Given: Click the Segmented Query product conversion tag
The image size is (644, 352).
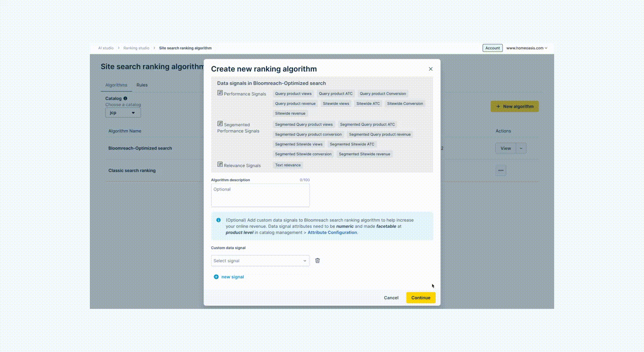Looking at the screenshot, I should pyautogui.click(x=308, y=135).
